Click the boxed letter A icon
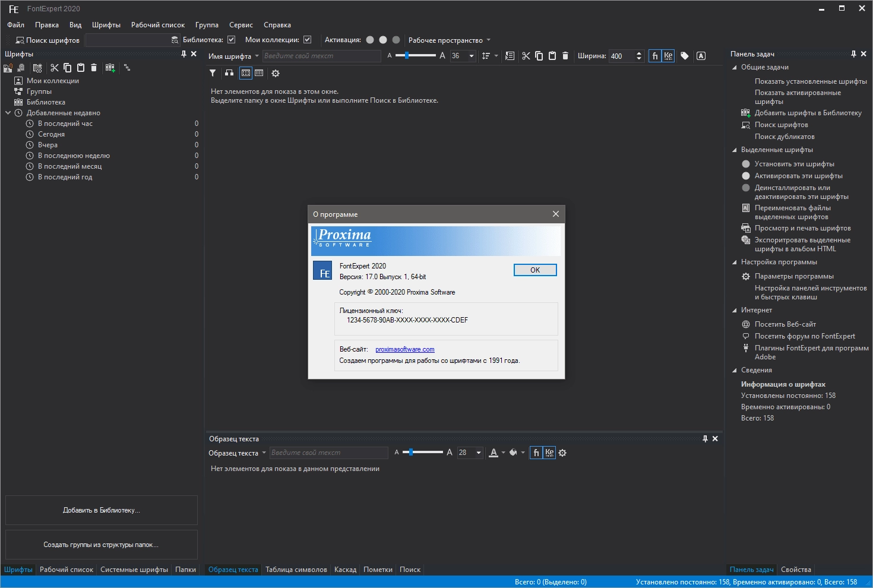Image resolution: width=873 pixels, height=588 pixels. (701, 56)
